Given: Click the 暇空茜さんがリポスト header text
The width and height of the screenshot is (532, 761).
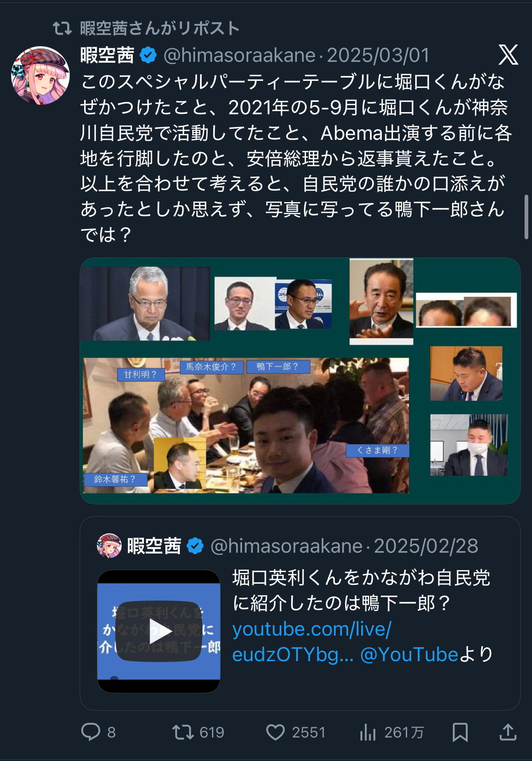Looking at the screenshot, I should click(160, 28).
